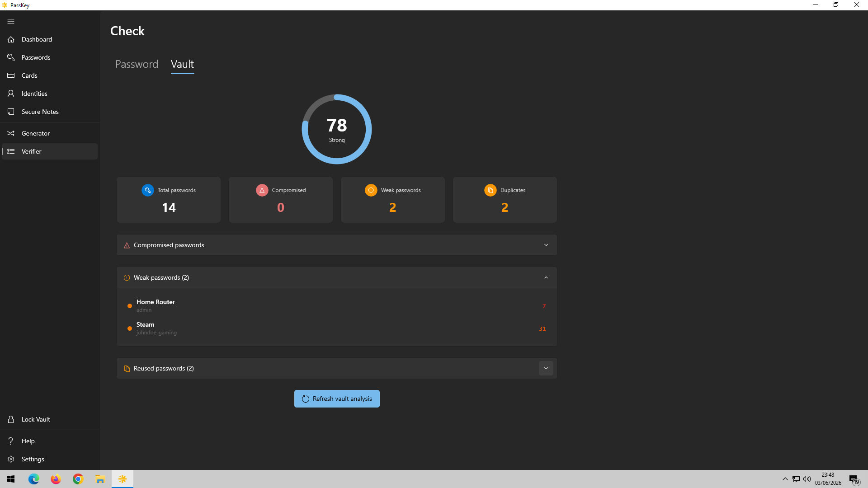This screenshot has height=488, width=868.
Task: Open Help page
Action: (50, 441)
